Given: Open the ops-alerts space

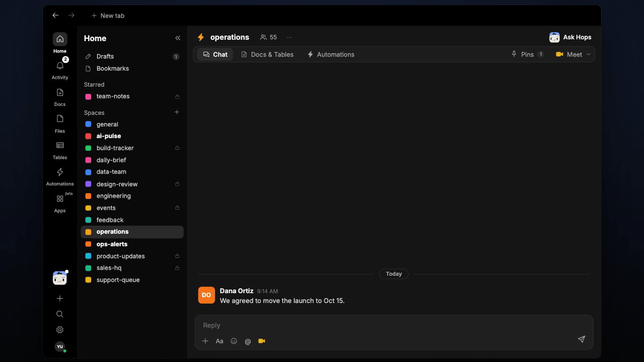Looking at the screenshot, I should pyautogui.click(x=132, y=244).
